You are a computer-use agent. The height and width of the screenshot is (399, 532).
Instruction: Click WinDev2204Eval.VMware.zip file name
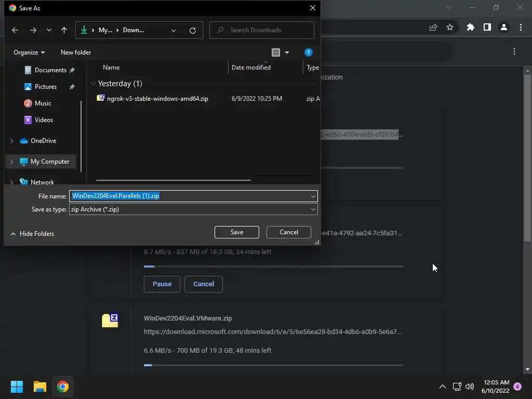tap(188, 318)
